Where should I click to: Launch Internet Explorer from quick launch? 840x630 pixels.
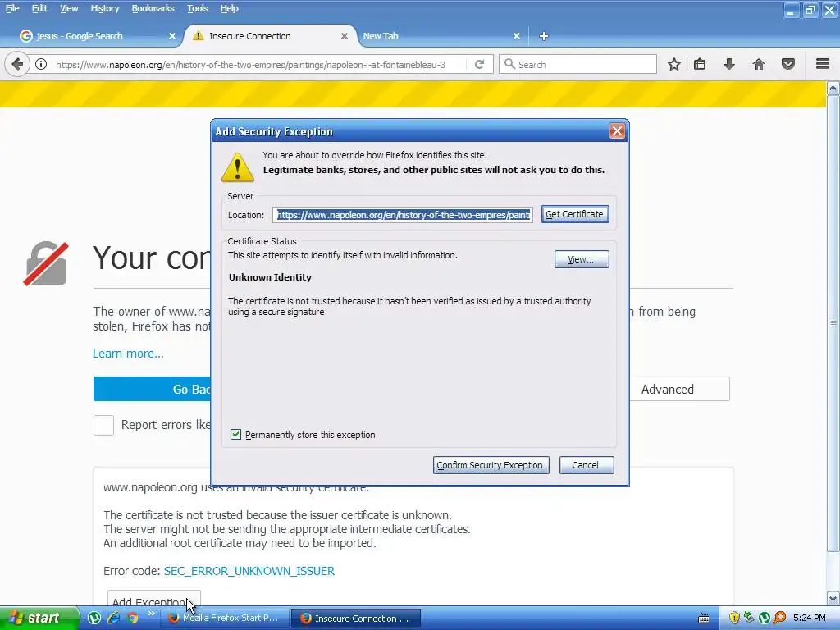point(113,618)
